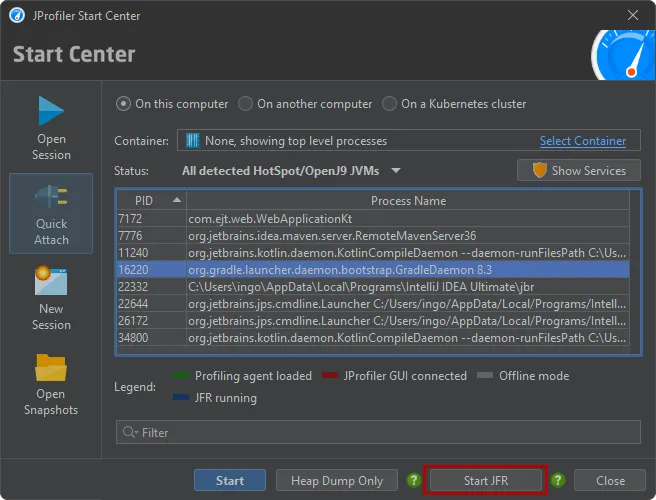Sort by the Process Name column header

pyautogui.click(x=408, y=201)
